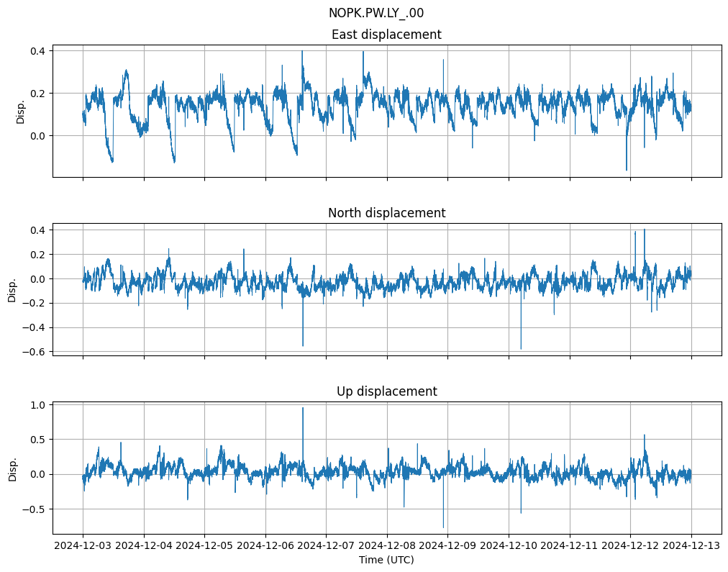Click the Time (UTC) x-axis label

coord(386,560)
